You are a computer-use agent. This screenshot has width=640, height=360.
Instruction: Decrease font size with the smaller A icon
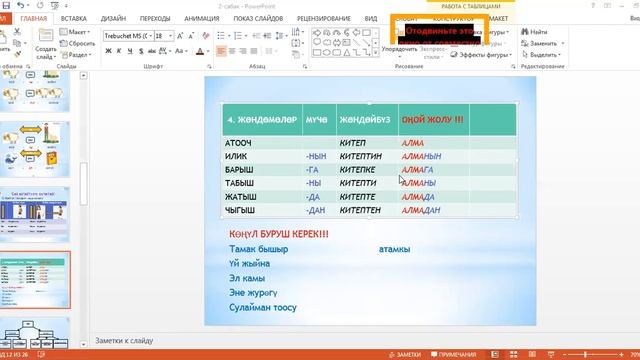191,36
